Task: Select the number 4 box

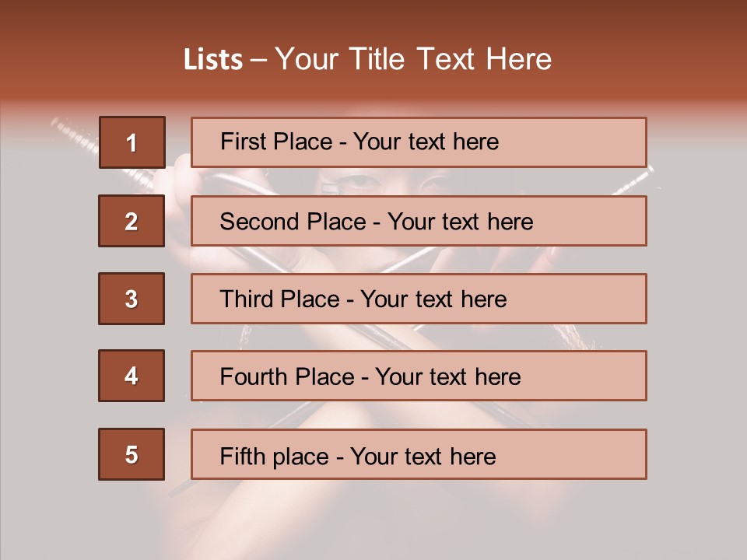Action: 132,376
